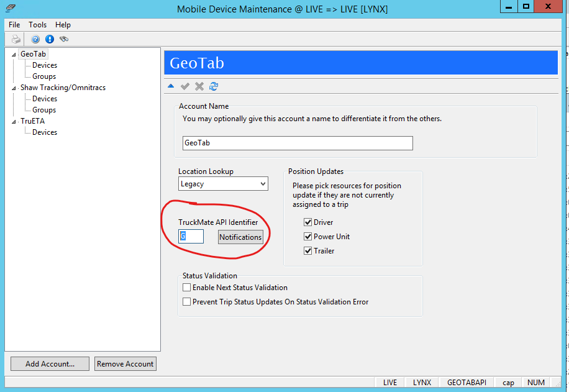Click the Add Account... button
569x392 pixels.
click(50, 363)
